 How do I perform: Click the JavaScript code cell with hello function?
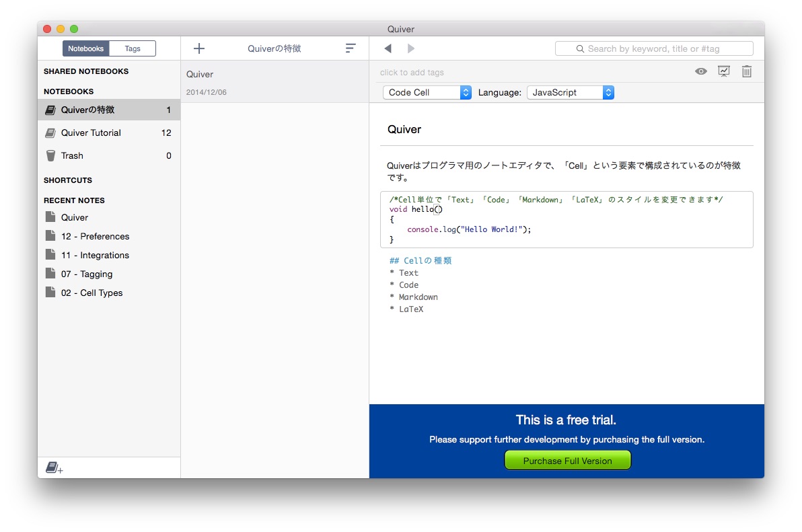pyautogui.click(x=567, y=220)
